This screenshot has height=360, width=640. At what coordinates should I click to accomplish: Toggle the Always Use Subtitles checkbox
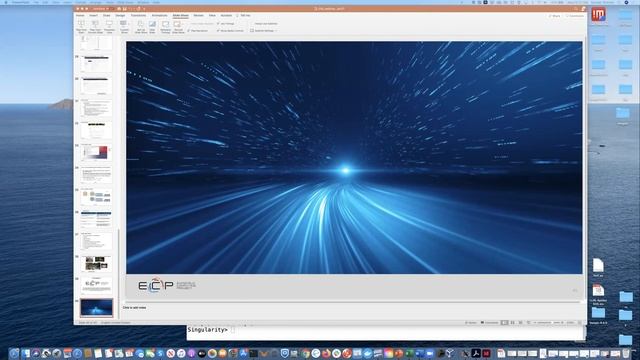point(252,23)
